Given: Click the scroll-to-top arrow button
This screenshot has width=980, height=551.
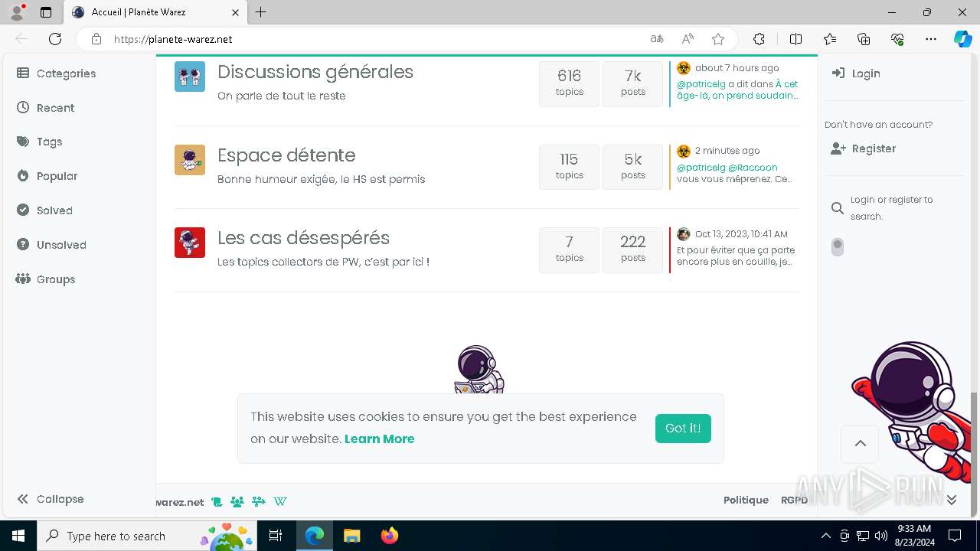Looking at the screenshot, I should pos(861,443).
